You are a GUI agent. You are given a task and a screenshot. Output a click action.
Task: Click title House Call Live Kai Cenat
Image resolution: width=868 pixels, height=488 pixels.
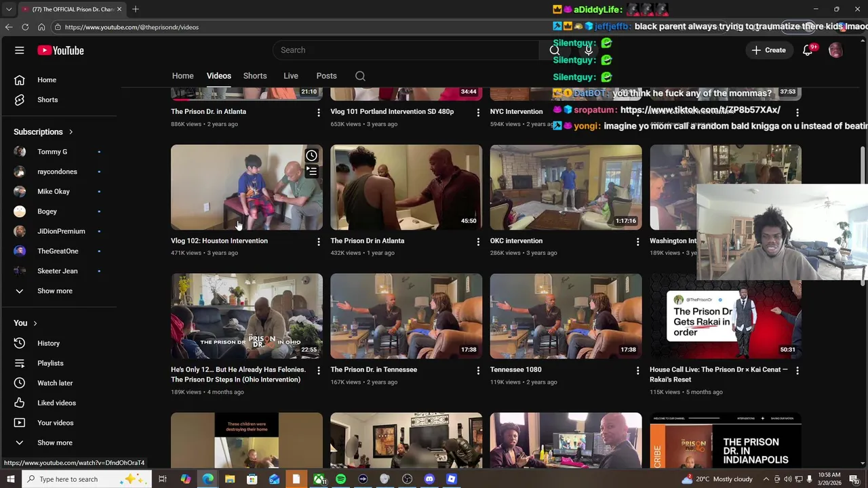719,375
